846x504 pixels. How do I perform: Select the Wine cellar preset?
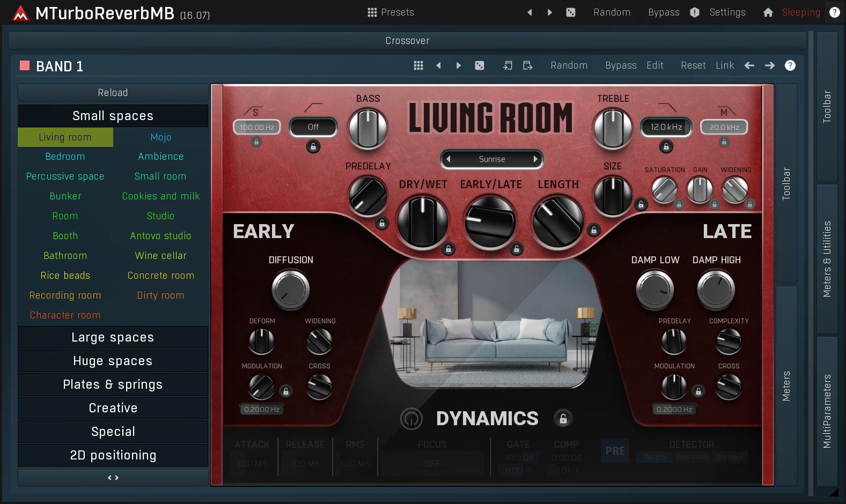click(x=160, y=256)
